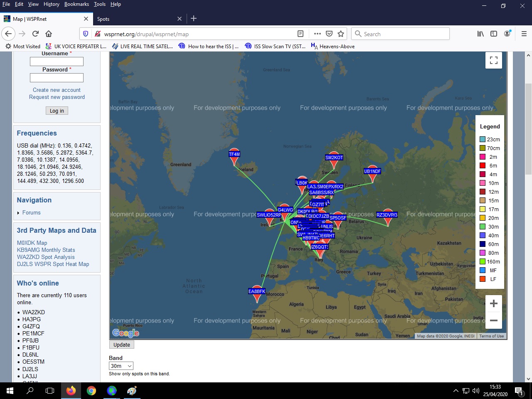The image size is (532, 399).
Task: Zoom in using the map plus button
Action: pyautogui.click(x=493, y=303)
